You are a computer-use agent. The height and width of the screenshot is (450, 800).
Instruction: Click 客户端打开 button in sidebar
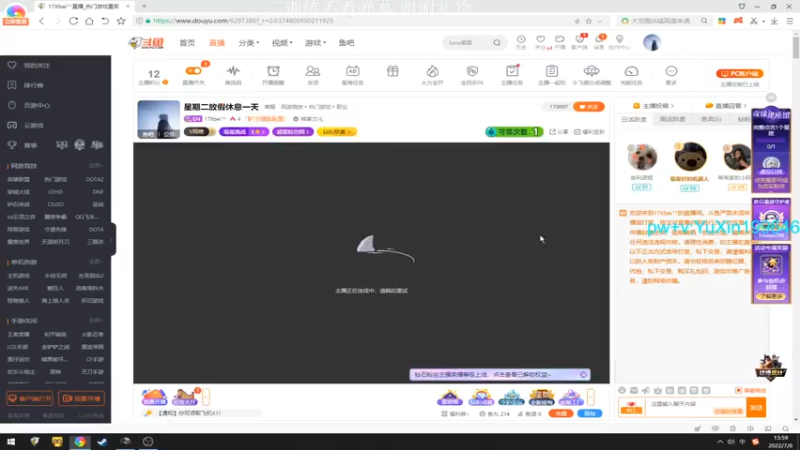pos(29,398)
